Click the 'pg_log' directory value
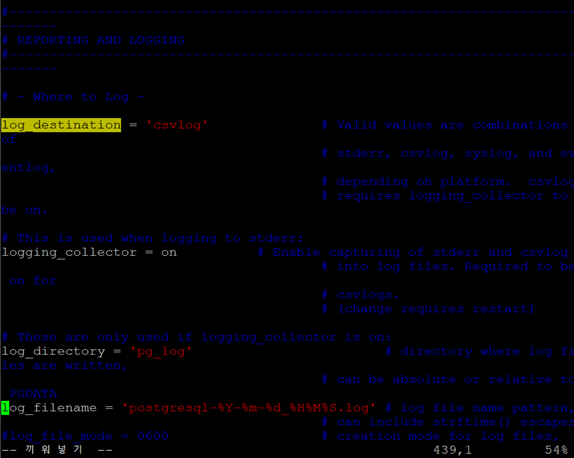Image resolution: width=574 pixels, height=458 pixels. coord(161,351)
